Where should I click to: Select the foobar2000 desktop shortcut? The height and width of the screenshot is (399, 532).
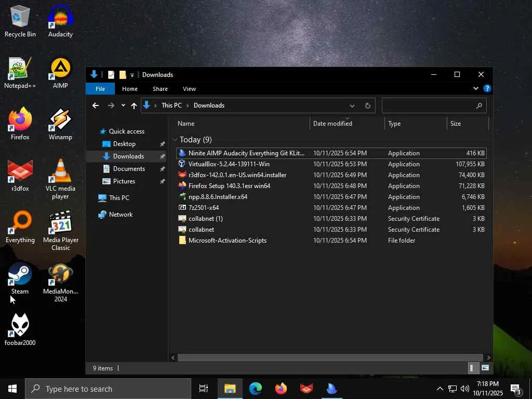click(20, 330)
